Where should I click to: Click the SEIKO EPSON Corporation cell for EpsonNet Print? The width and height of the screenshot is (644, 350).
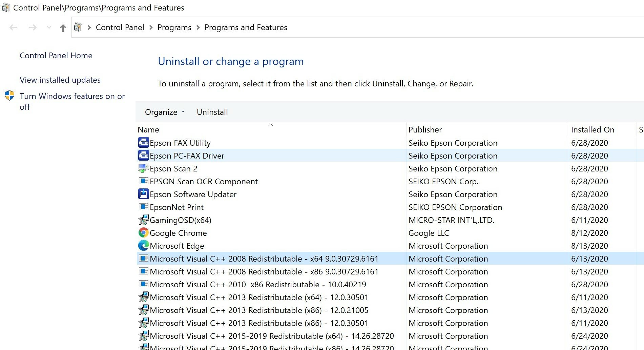tap(455, 207)
